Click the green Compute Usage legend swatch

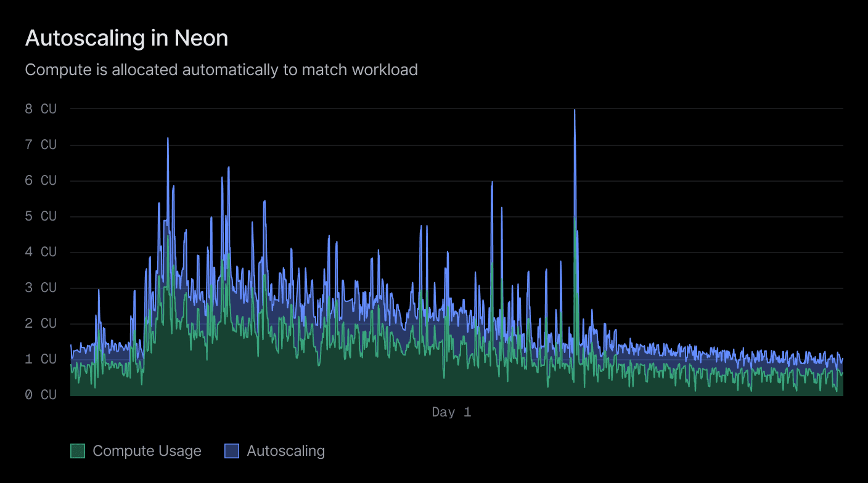coord(78,451)
